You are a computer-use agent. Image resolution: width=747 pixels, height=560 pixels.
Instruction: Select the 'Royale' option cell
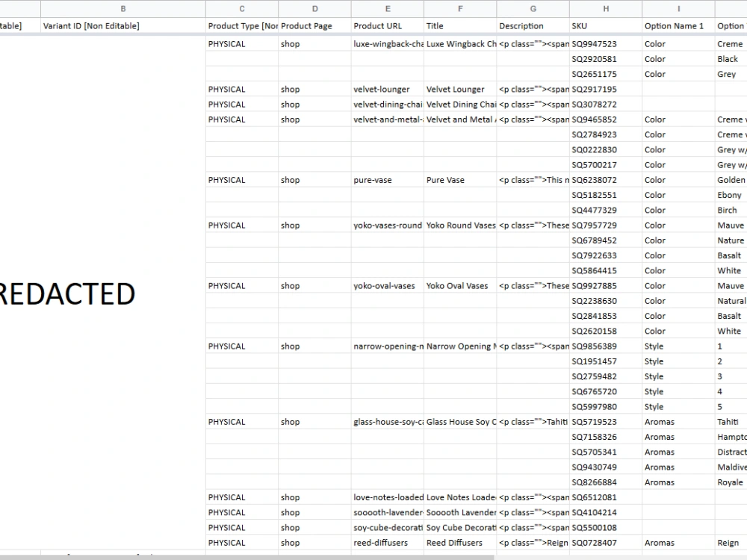(x=731, y=482)
